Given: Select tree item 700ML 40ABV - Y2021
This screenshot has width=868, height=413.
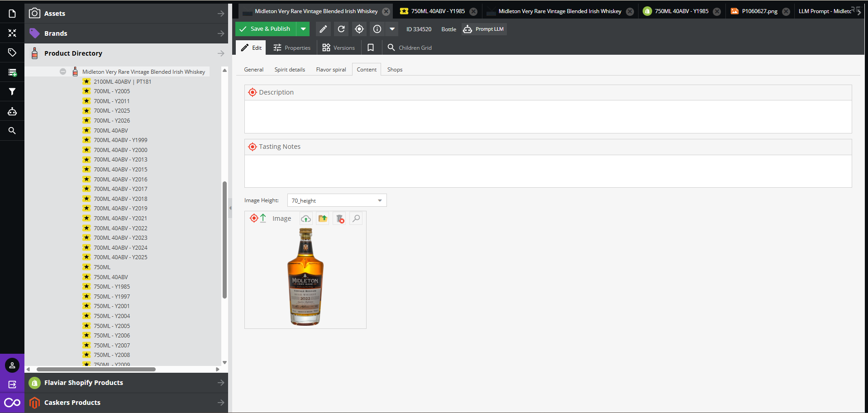Looking at the screenshot, I should point(120,218).
